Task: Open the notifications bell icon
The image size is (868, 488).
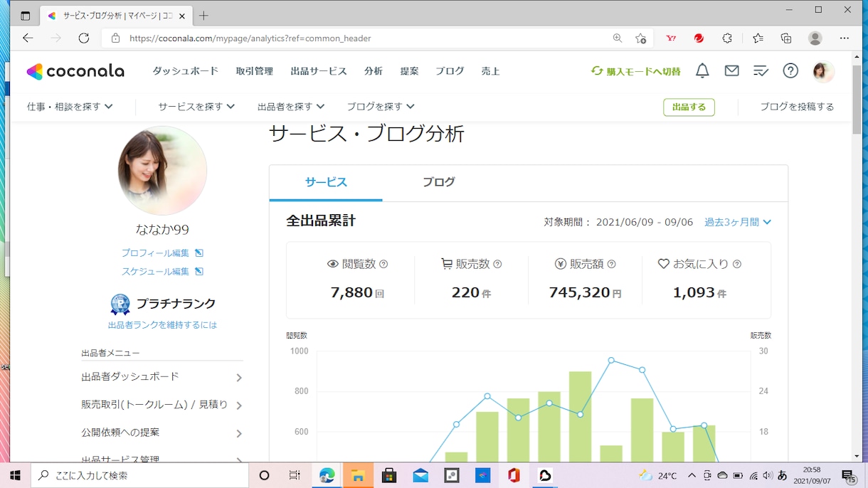Action: coord(702,70)
